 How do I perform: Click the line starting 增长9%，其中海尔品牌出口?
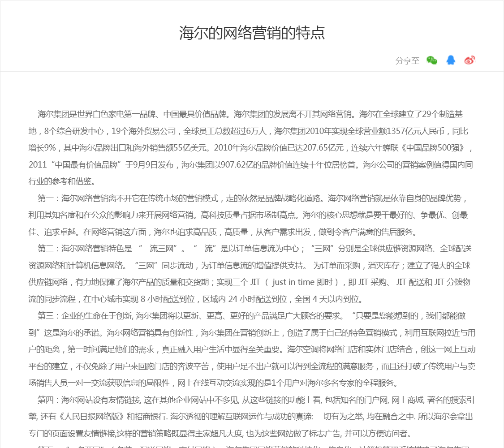tap(251, 148)
